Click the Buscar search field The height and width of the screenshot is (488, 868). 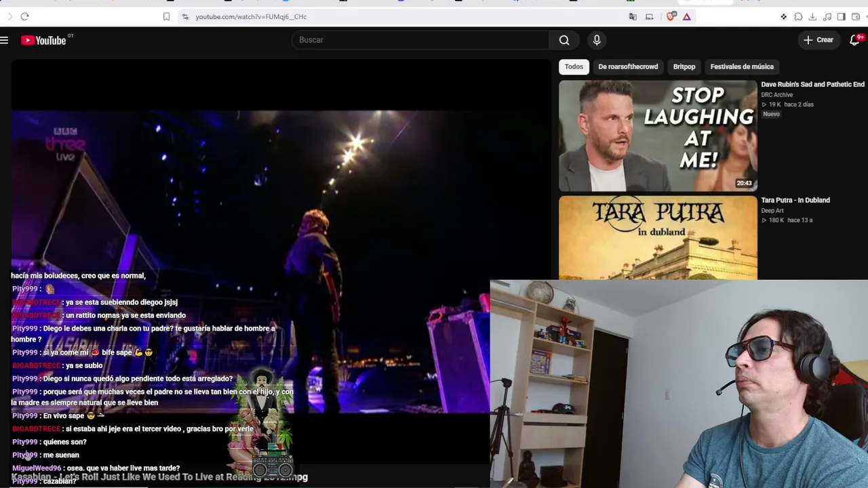(x=420, y=40)
